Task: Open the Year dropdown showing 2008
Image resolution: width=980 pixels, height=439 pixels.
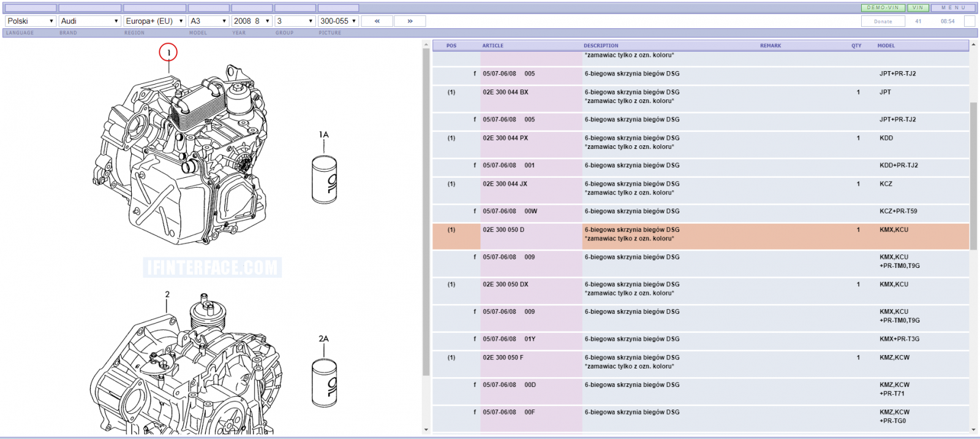Action: (252, 21)
